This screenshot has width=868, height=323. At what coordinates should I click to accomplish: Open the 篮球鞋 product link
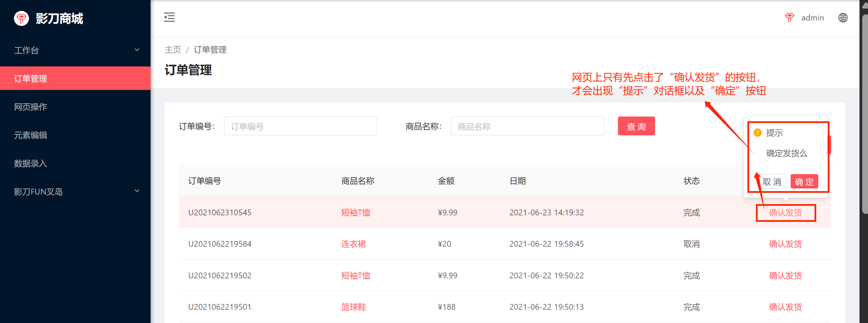(353, 307)
